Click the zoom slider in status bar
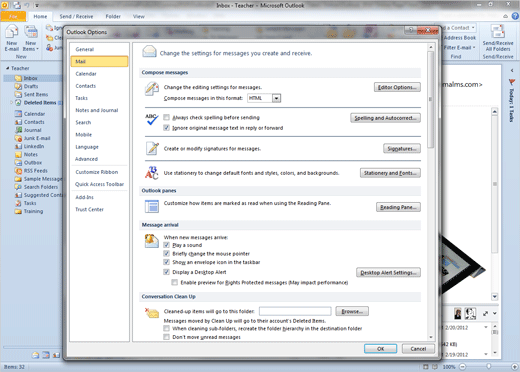Screen dimensions: 520x372 pos(488,366)
